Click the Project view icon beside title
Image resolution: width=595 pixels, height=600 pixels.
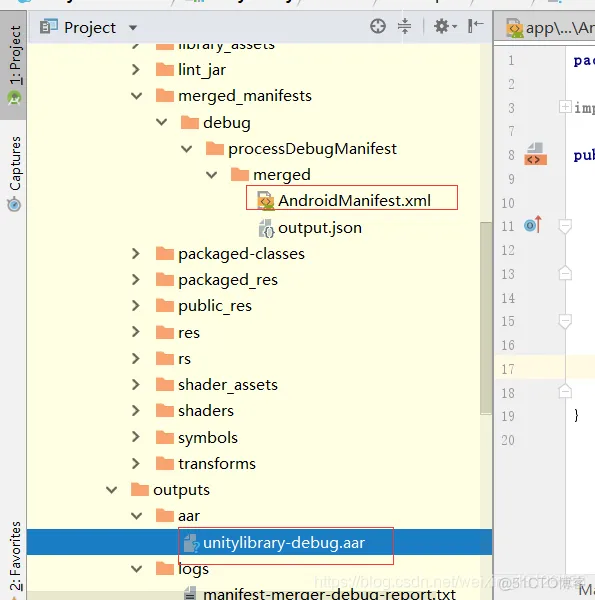pos(49,27)
